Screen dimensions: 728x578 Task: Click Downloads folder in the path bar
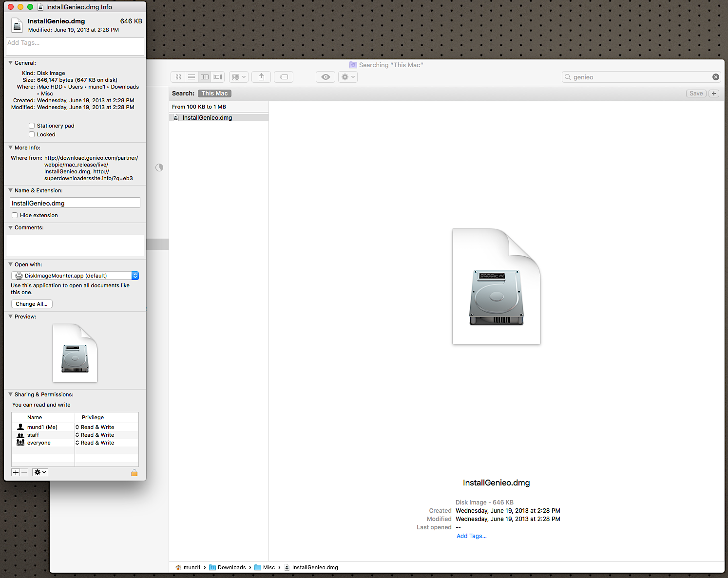(x=228, y=567)
